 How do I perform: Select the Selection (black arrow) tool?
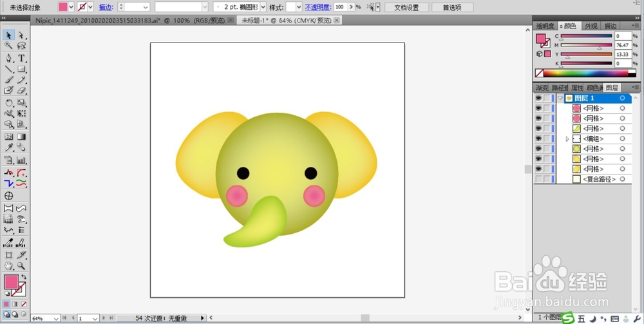(x=8, y=35)
